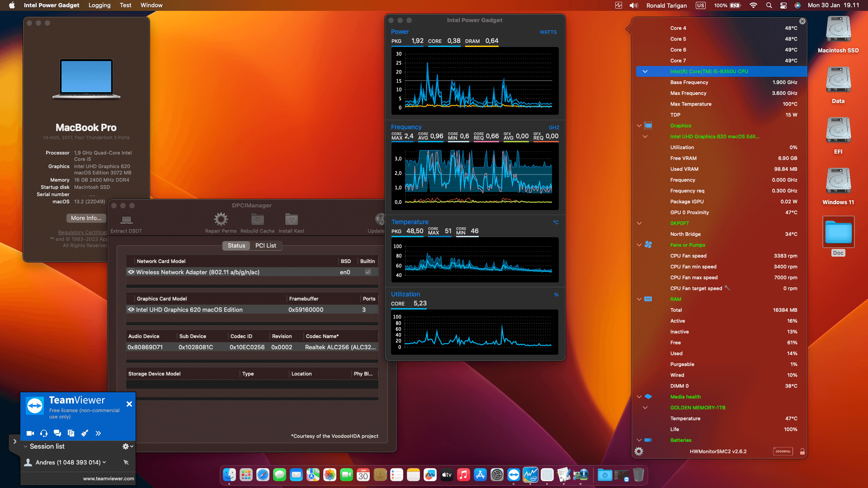Open Safari from the Dock
The width and height of the screenshot is (868, 488).
[x=263, y=475]
